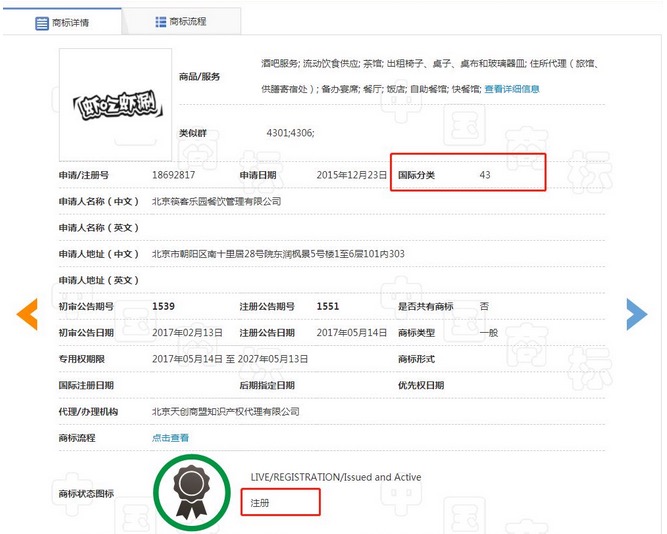Viewport: 667px width, 534px height.
Task: Open the 查看详细信息 link
Action: pos(512,89)
